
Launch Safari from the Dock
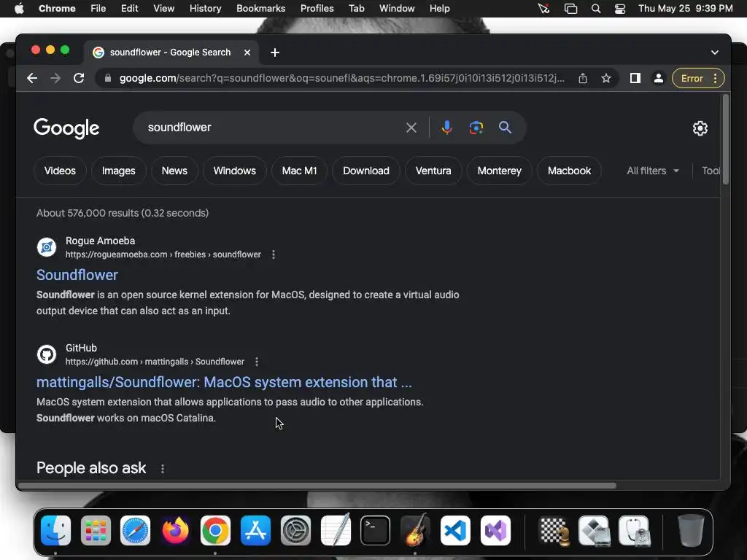pyautogui.click(x=135, y=531)
